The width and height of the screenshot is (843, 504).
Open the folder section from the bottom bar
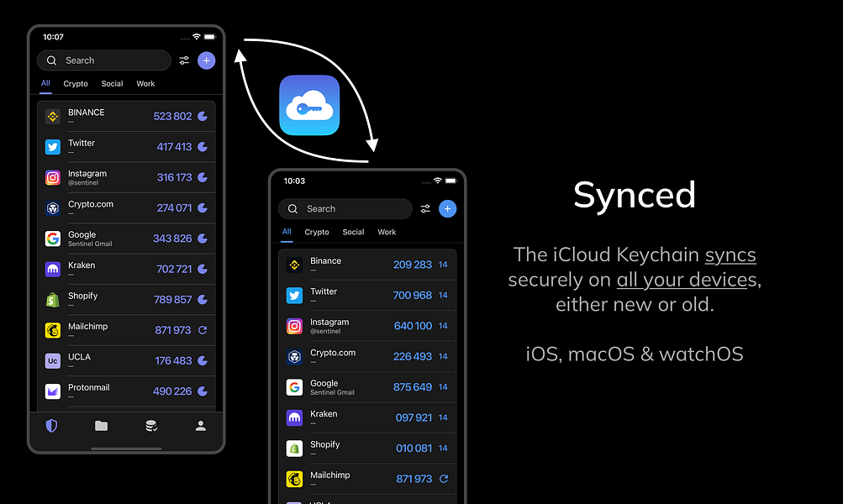(x=101, y=426)
